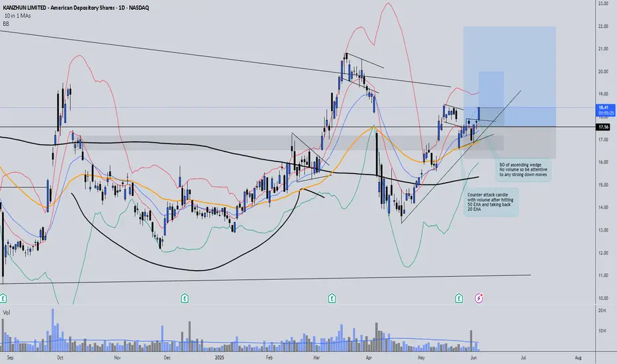This screenshot has height=364, width=617.
Task: Click the Mar label on time axis
Action: tap(316, 357)
